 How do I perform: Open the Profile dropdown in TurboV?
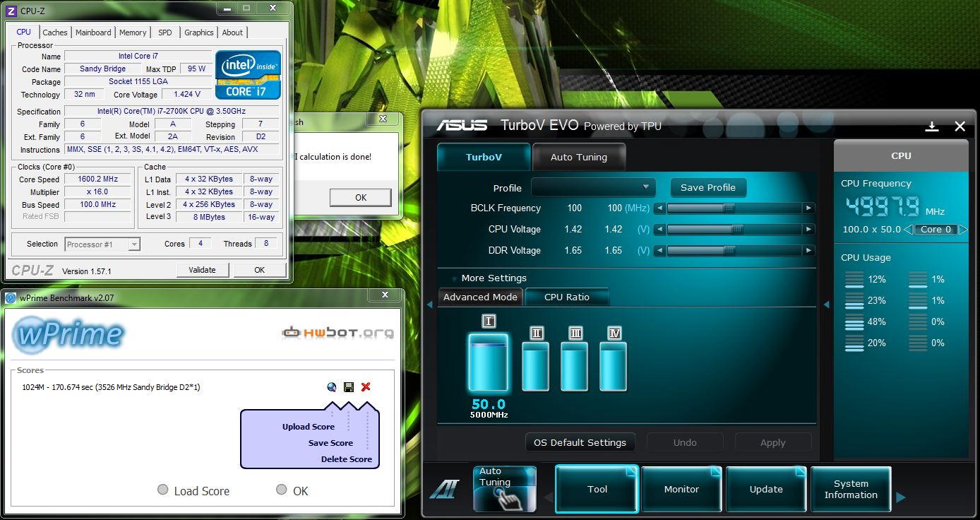pos(593,187)
